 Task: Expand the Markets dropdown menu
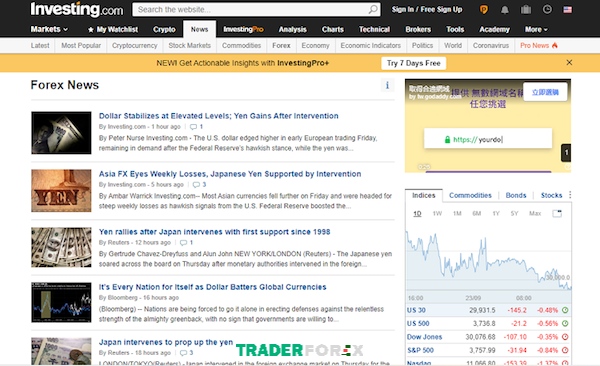coord(49,29)
